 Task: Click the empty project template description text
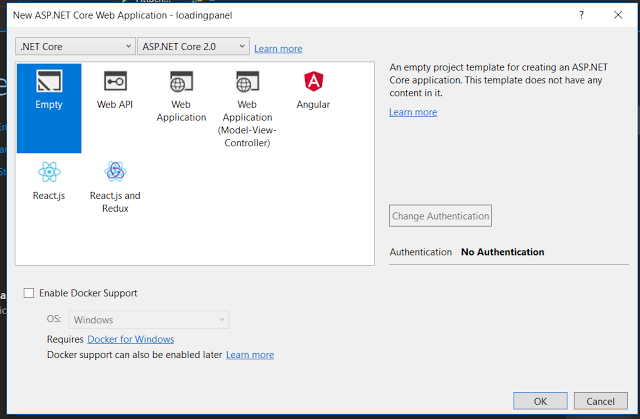pyautogui.click(x=498, y=80)
